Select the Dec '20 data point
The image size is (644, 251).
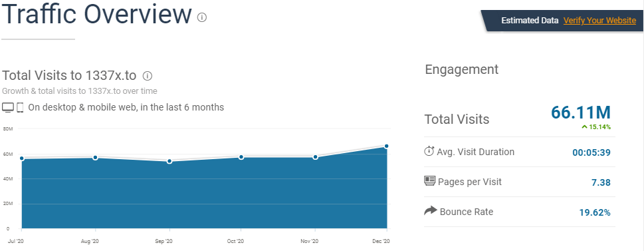[387, 146]
